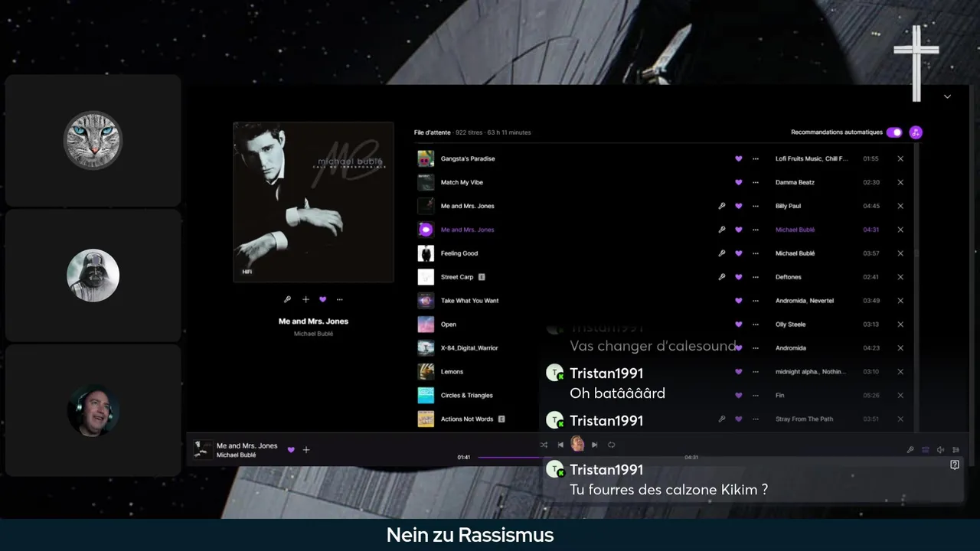Add current song to playlist under album cover
The width and height of the screenshot is (980, 551).
tap(305, 299)
